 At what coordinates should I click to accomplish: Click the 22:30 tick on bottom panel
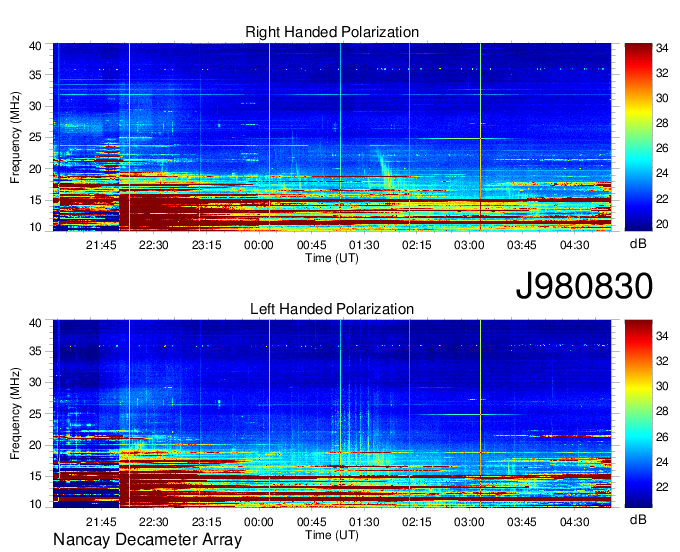point(154,522)
